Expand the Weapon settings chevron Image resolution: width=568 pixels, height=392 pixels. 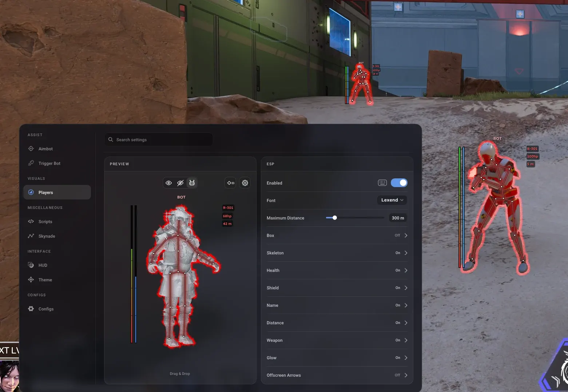point(406,340)
